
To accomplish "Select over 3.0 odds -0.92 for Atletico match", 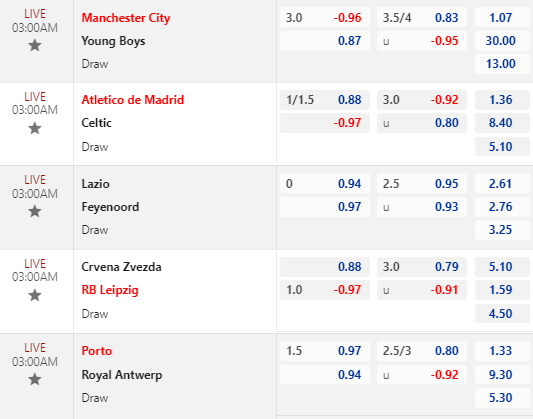I will (x=422, y=100).
